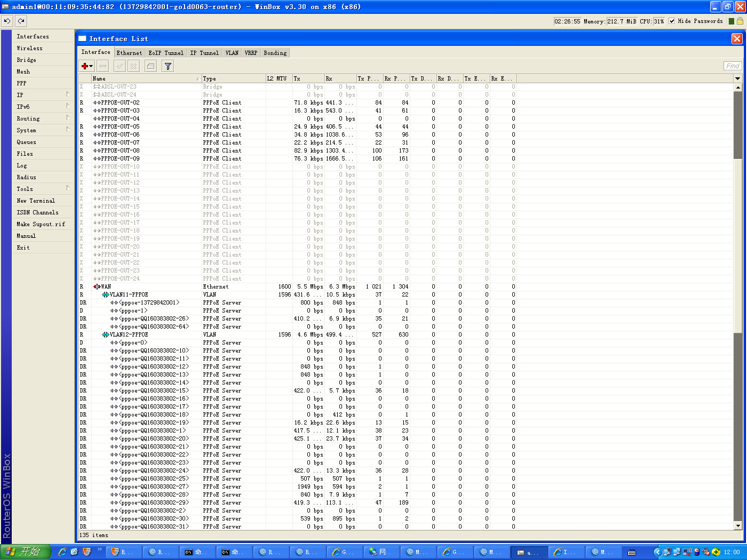The width and height of the screenshot is (747, 560).
Task: Click the Comment toolbar button
Action: point(151,66)
